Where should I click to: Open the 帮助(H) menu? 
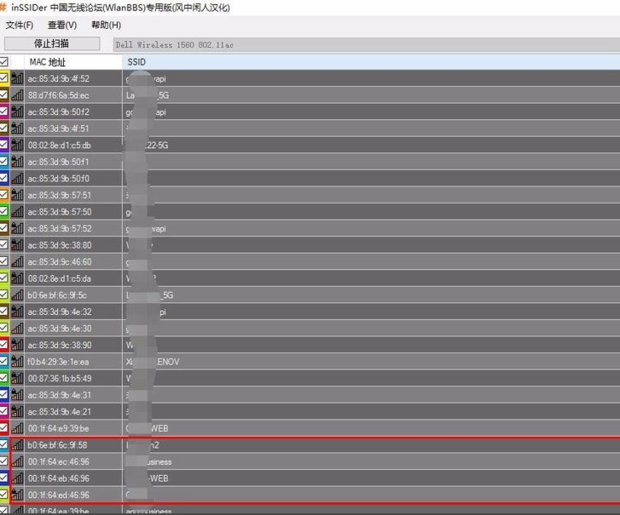(x=106, y=25)
